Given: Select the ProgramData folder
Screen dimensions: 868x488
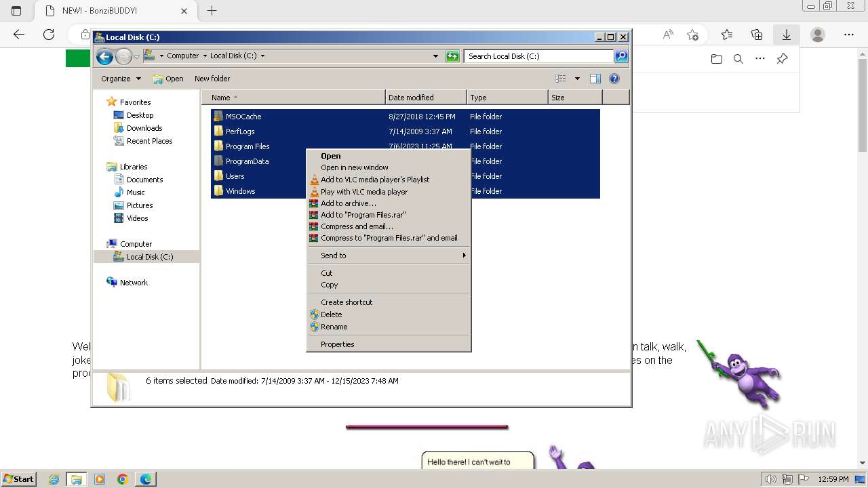Looking at the screenshot, I should (247, 161).
